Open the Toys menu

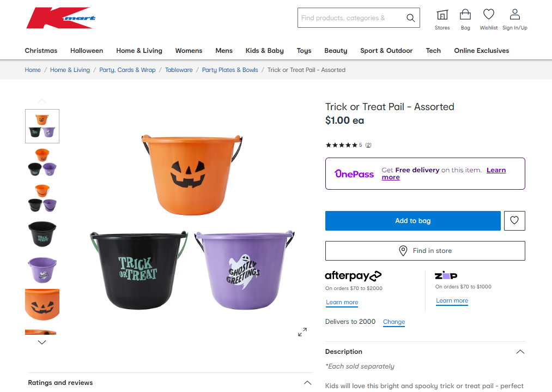coord(304,51)
